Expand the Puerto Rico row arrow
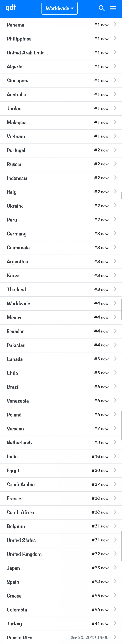This screenshot has height=644, width=122. click(115, 637)
